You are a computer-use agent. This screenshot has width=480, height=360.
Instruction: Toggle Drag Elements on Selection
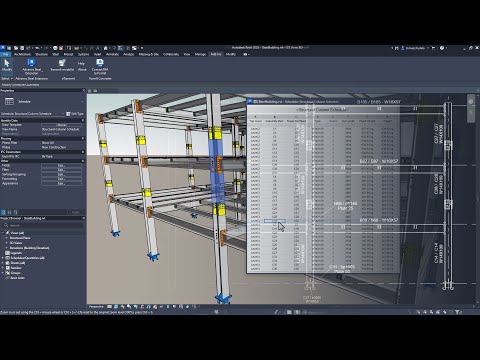click(x=445, y=312)
